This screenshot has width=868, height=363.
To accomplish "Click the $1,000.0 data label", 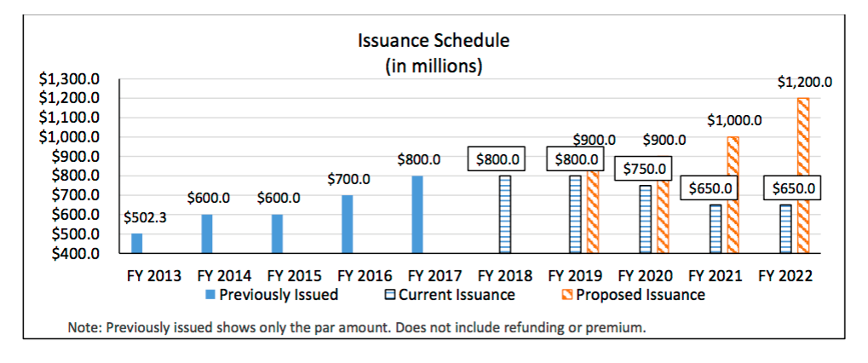I will pos(734,121).
